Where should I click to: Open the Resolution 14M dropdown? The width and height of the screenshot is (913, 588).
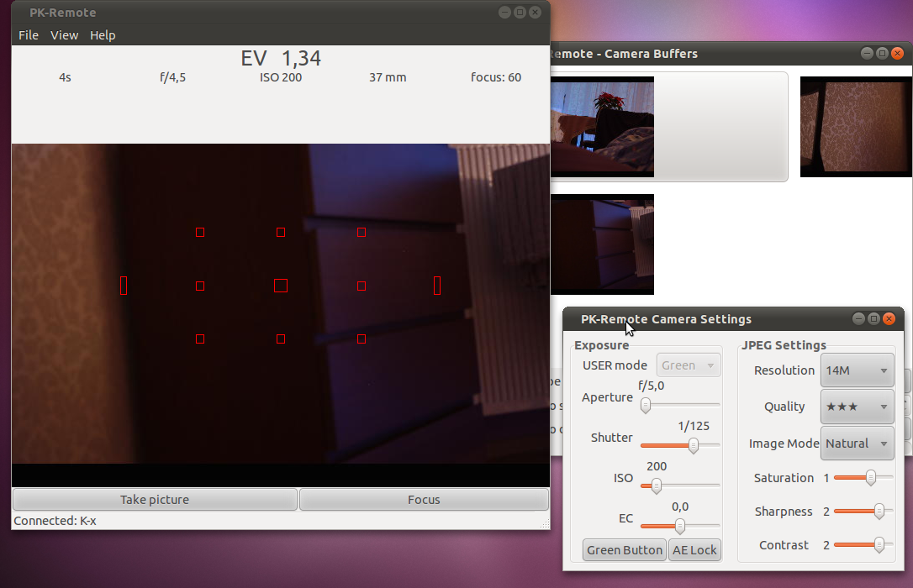coord(857,370)
